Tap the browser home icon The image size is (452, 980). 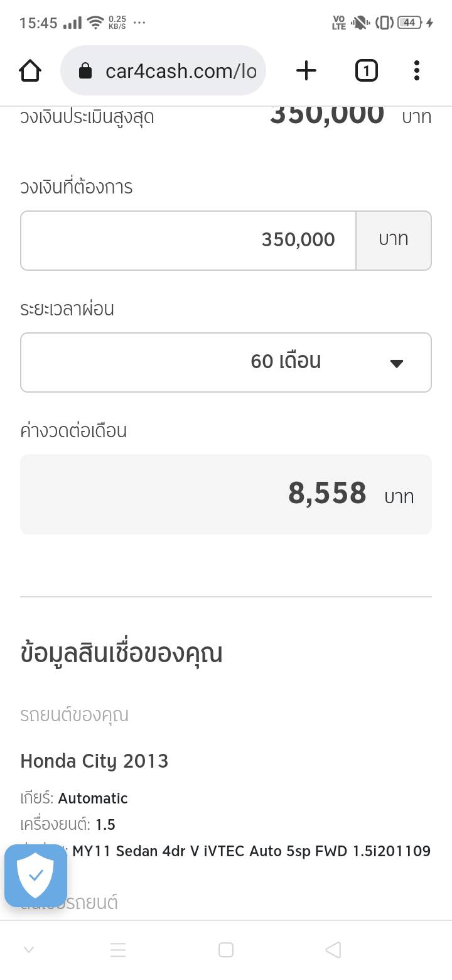(30, 71)
